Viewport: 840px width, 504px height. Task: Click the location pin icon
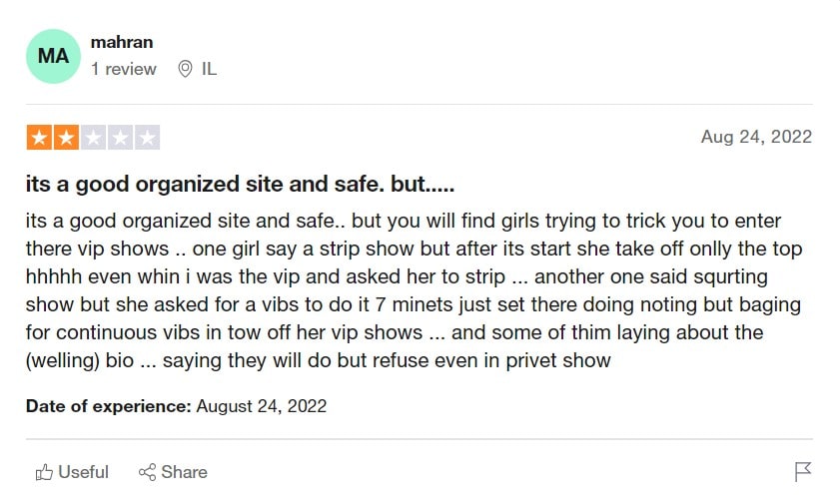click(185, 69)
